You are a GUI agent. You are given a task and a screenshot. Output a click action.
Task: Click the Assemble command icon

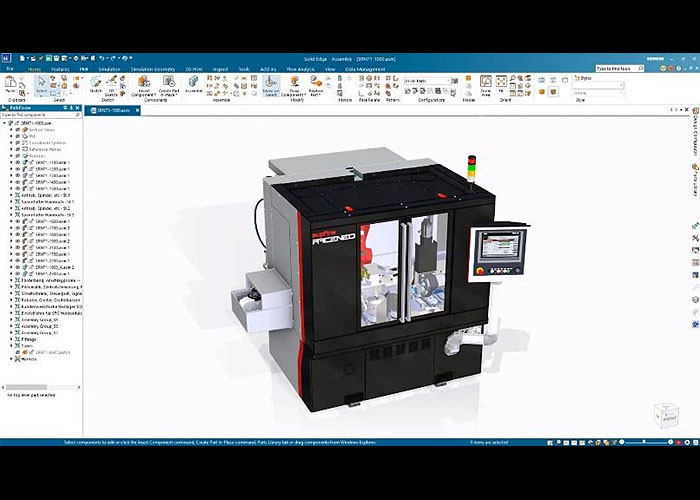(x=194, y=81)
